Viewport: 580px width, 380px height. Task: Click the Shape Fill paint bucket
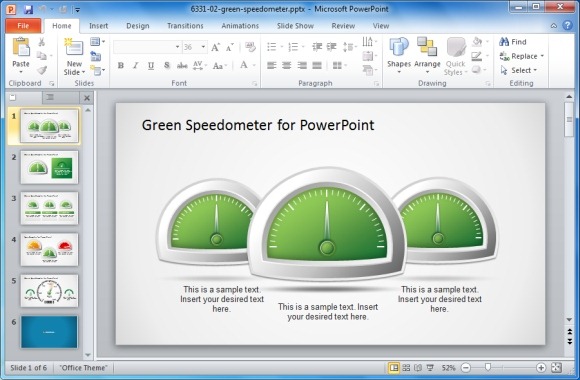[x=478, y=41]
